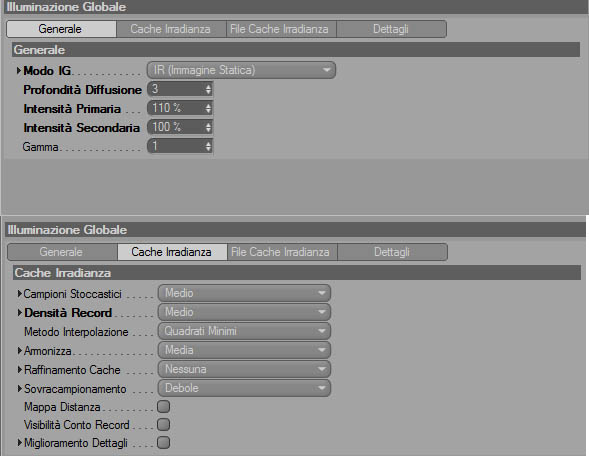Open the Sovracampionamento dropdown set to Debole
The width and height of the screenshot is (589, 456).
[244, 388]
